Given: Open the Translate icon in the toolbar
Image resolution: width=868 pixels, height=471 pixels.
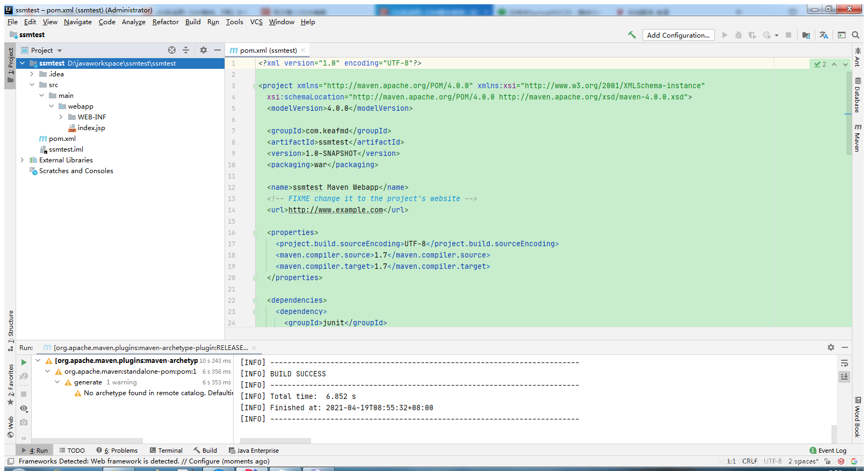Looking at the screenshot, I should pos(823,35).
